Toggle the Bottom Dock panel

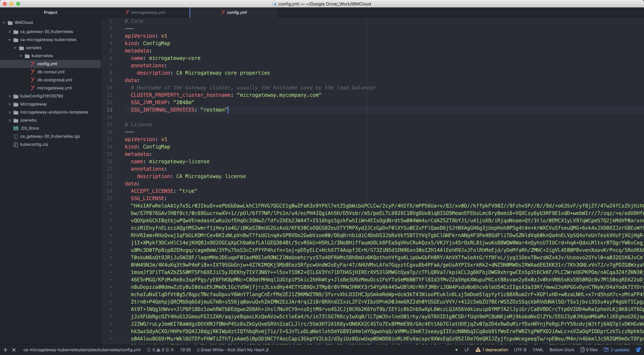[x=561, y=350]
